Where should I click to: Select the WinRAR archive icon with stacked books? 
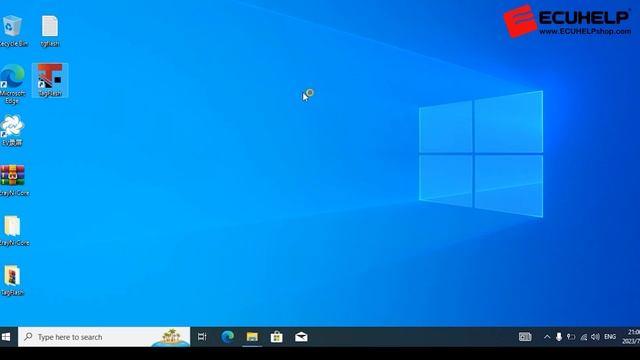[13, 180]
